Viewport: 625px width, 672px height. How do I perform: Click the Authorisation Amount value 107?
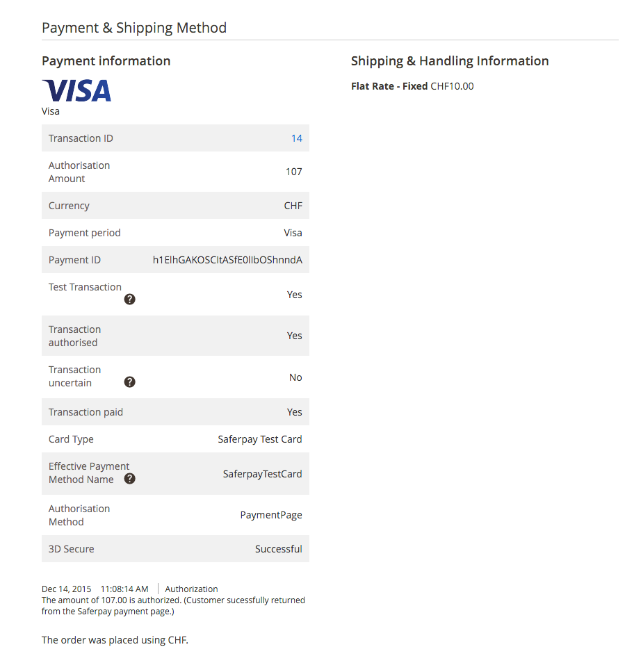click(x=293, y=172)
